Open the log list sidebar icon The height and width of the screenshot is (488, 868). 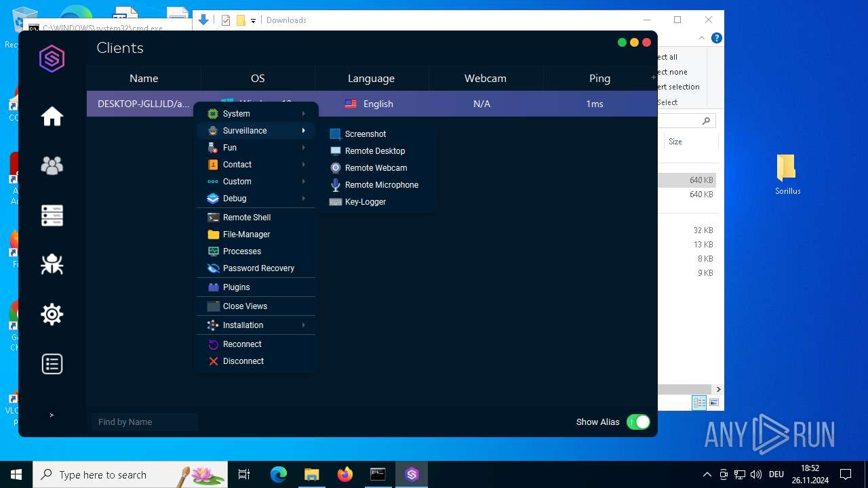coord(52,364)
